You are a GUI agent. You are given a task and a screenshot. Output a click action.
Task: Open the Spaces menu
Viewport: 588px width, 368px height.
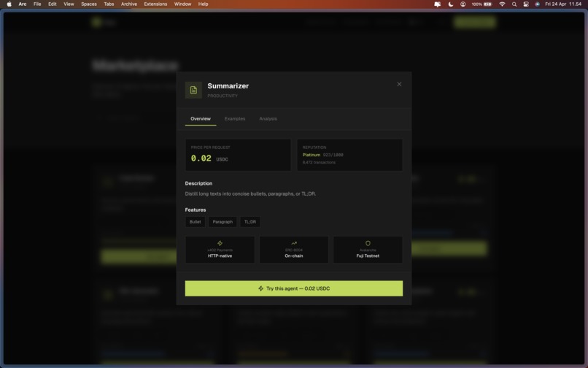click(89, 4)
